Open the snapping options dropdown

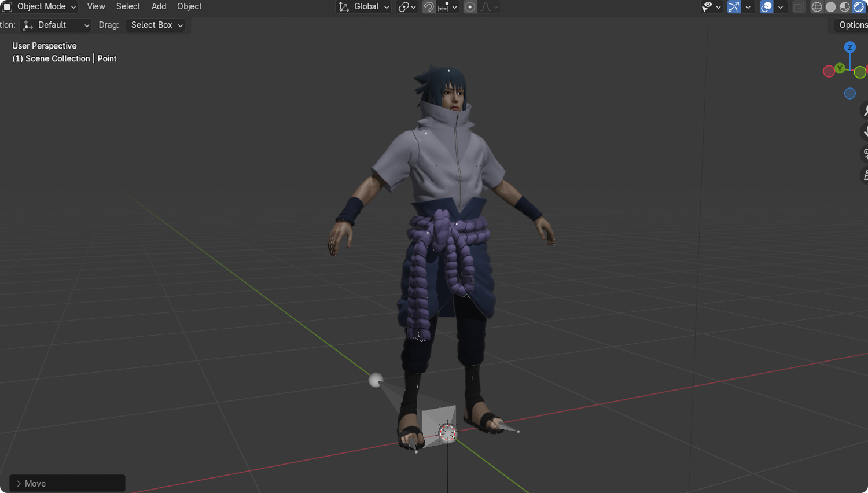point(448,7)
